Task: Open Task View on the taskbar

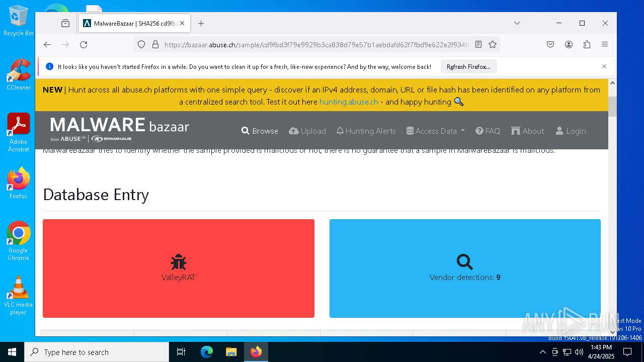Action: pos(181,352)
